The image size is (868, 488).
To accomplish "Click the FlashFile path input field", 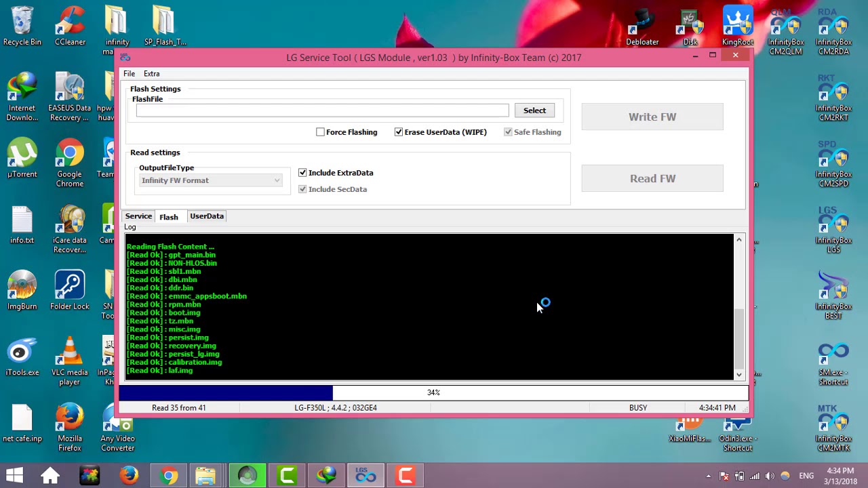I will tap(322, 110).
